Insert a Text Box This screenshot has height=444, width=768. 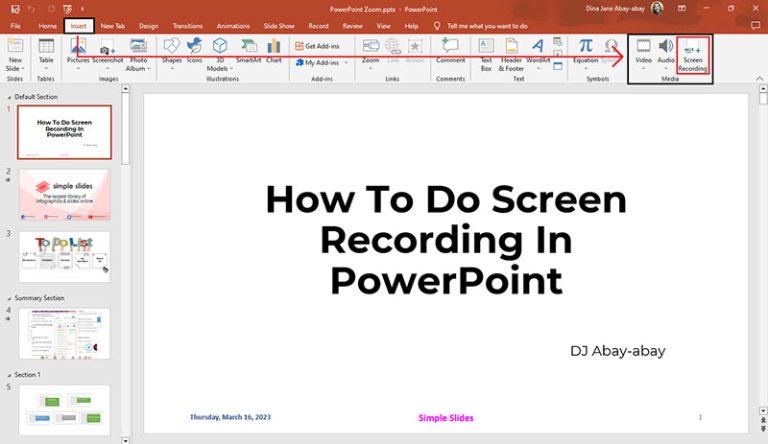[x=486, y=54]
